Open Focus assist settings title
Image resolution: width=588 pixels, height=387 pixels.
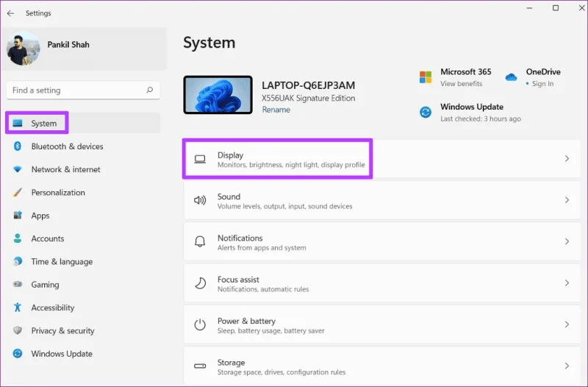(238, 280)
